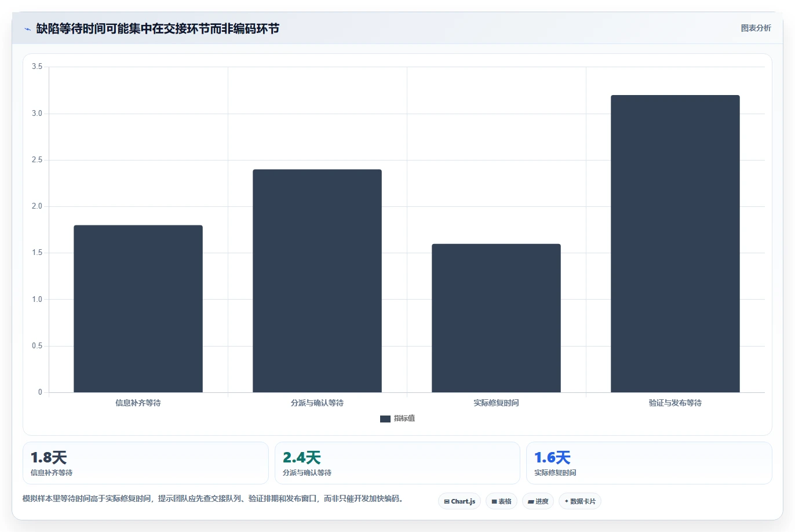Select the 验证与发布等待 bar
Screen dimensions: 795x532
click(x=675, y=244)
